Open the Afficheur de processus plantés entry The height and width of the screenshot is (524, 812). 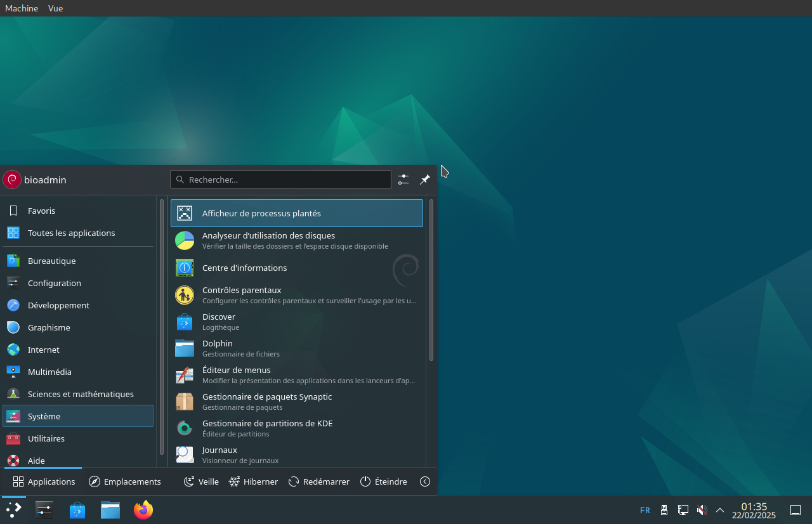tap(296, 213)
